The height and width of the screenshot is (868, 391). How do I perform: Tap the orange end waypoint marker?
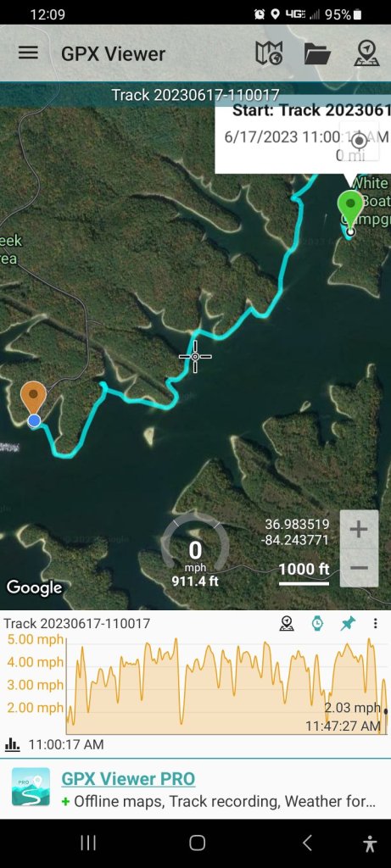tap(34, 402)
